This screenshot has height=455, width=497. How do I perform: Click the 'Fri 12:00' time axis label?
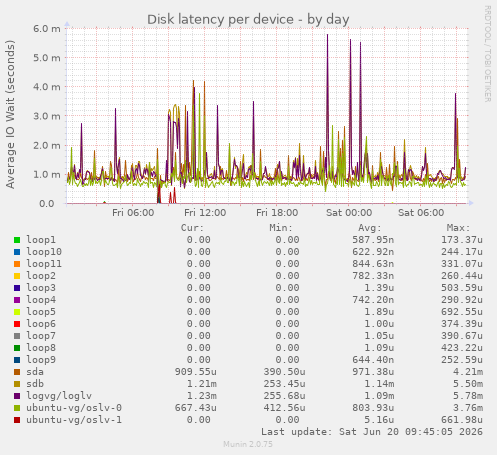point(205,213)
